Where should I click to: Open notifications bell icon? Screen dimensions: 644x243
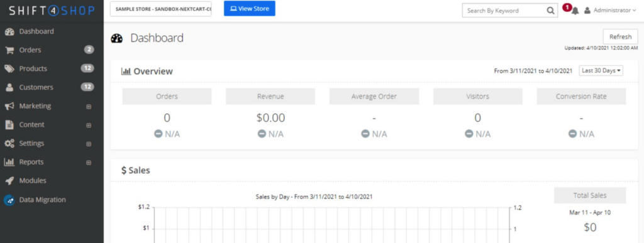coord(575,11)
